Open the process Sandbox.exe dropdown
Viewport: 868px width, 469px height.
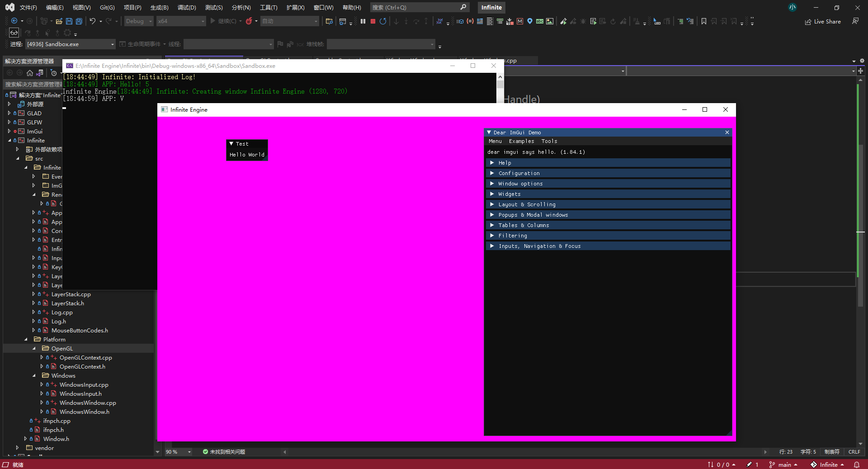pyautogui.click(x=71, y=44)
